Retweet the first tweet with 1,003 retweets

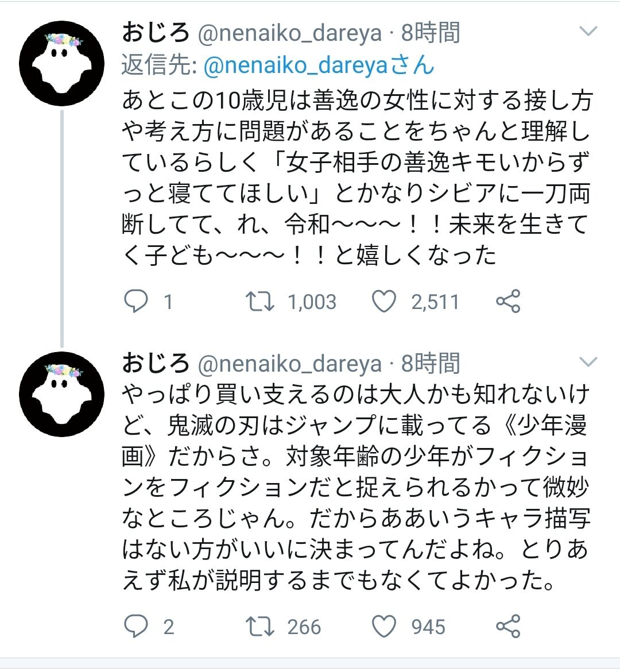[x=259, y=302]
